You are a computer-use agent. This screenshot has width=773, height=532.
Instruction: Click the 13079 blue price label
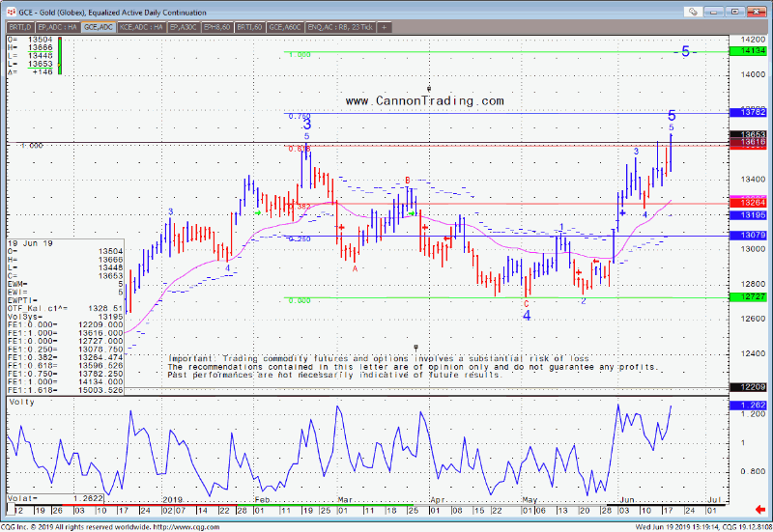[x=753, y=236]
